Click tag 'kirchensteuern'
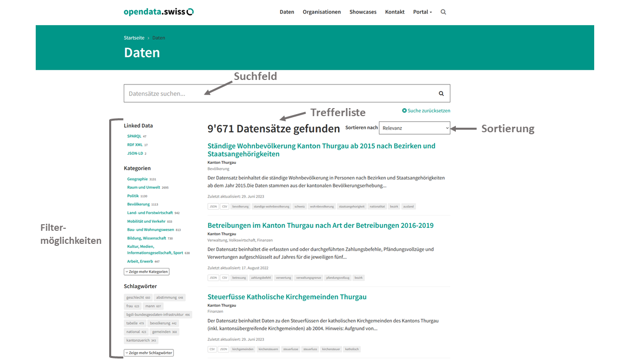644x362 pixels. coord(268,349)
